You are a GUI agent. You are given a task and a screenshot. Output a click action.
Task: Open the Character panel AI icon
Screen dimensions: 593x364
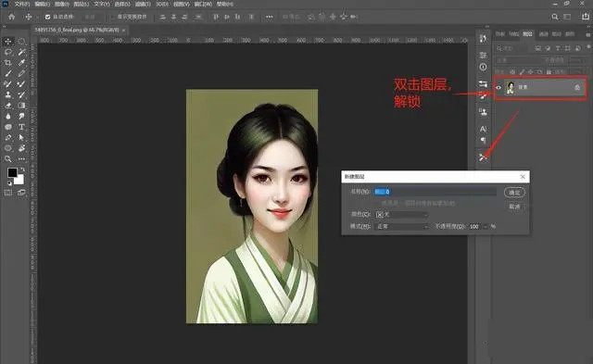483,129
